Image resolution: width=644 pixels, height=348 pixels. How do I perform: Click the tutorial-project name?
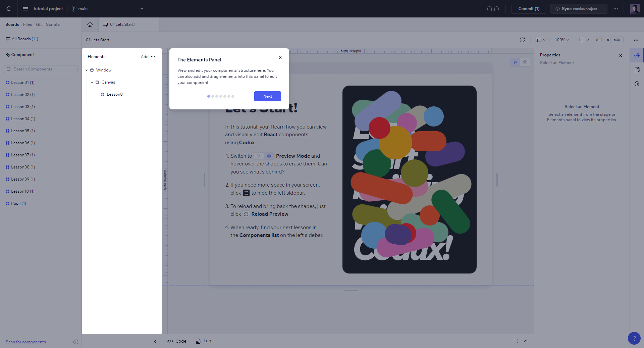(48, 9)
